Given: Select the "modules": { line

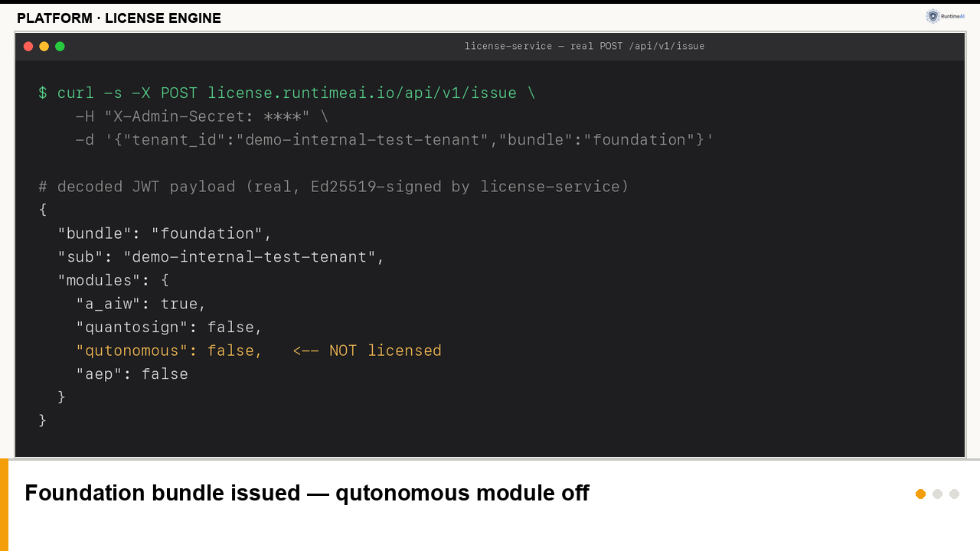Looking at the screenshot, I should 113,280.
